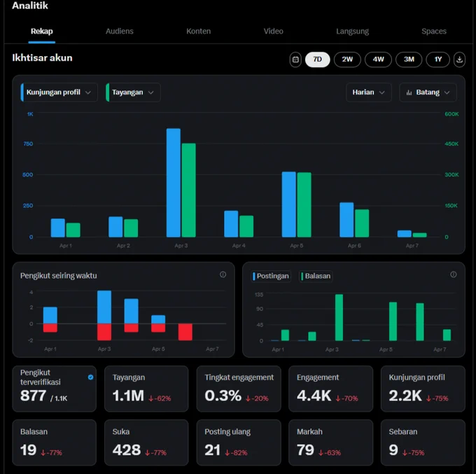The width and height of the screenshot is (476, 474).
Task: Open the Balasan 19 card
Action: tap(55, 442)
